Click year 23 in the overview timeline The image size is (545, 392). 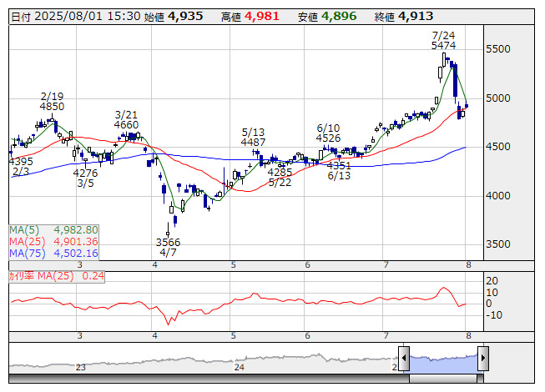point(81,366)
